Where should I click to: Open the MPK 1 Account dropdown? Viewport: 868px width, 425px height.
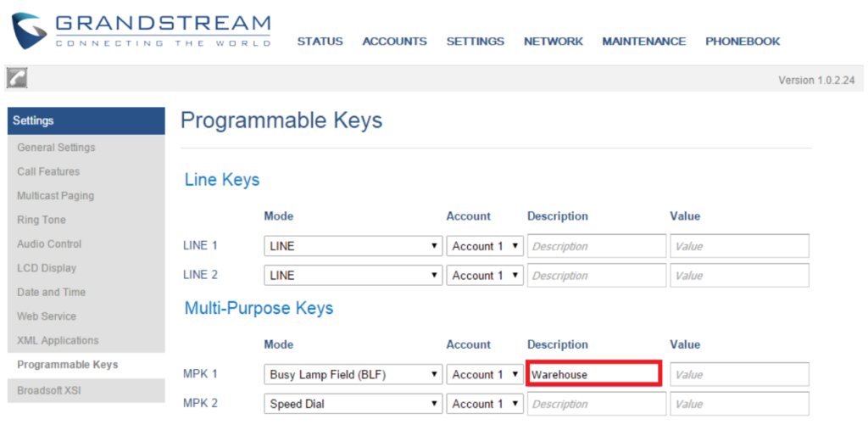(x=485, y=375)
